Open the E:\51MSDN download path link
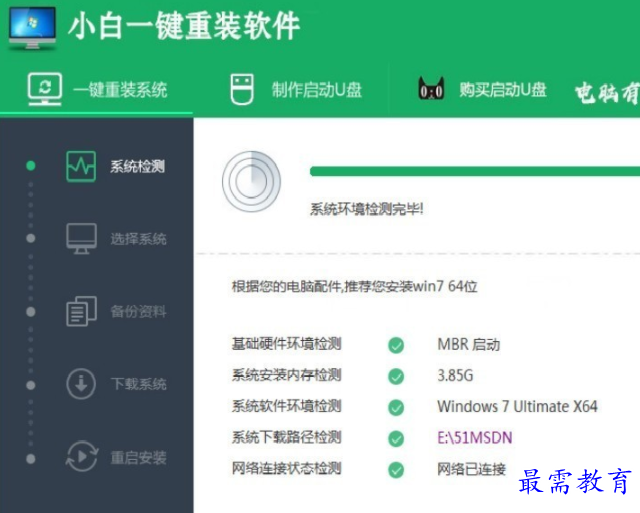This screenshot has width=640, height=513. (x=474, y=438)
